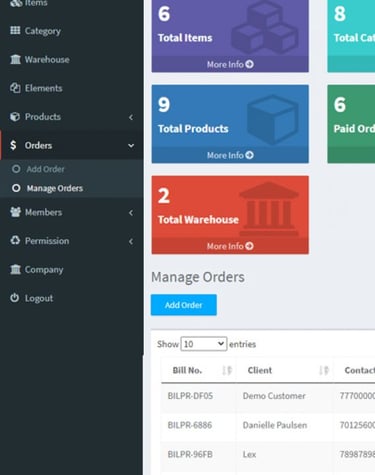Viewport: 375px width, 475px height.
Task: Click the Elements icon in sidebar
Action: pyautogui.click(x=15, y=88)
